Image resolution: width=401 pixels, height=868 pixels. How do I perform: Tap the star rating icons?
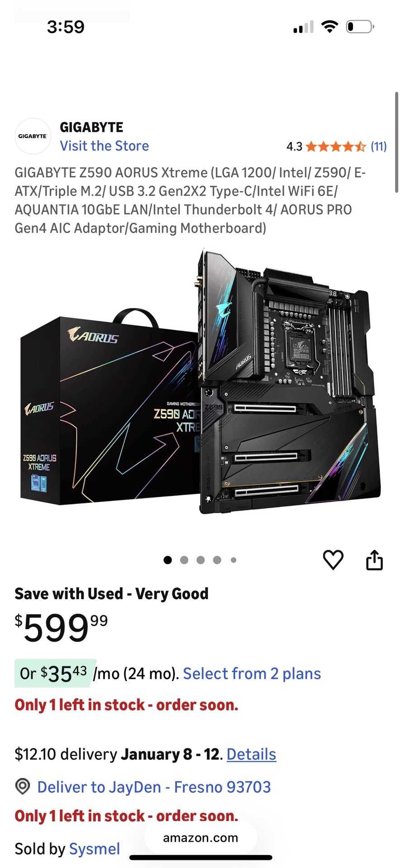pos(335,147)
